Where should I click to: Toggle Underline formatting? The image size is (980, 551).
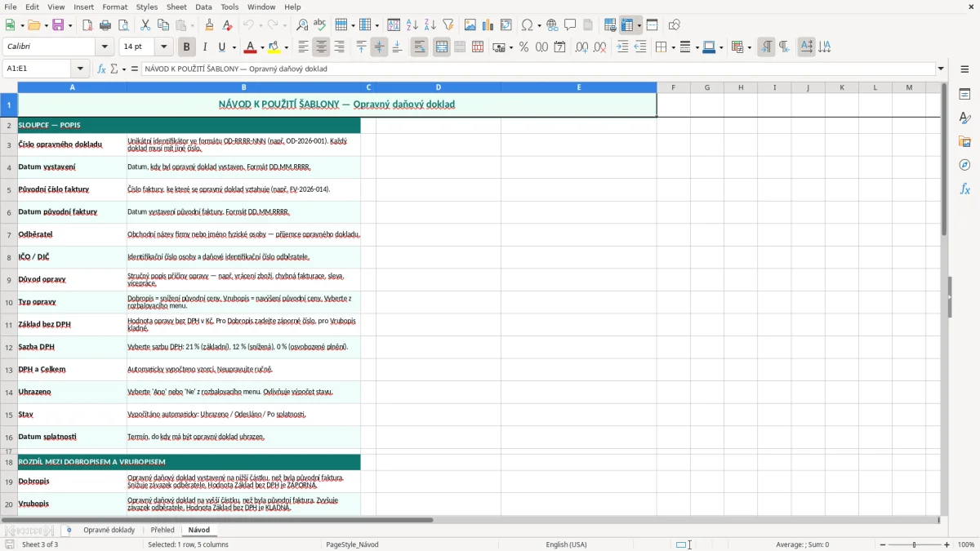(x=221, y=47)
